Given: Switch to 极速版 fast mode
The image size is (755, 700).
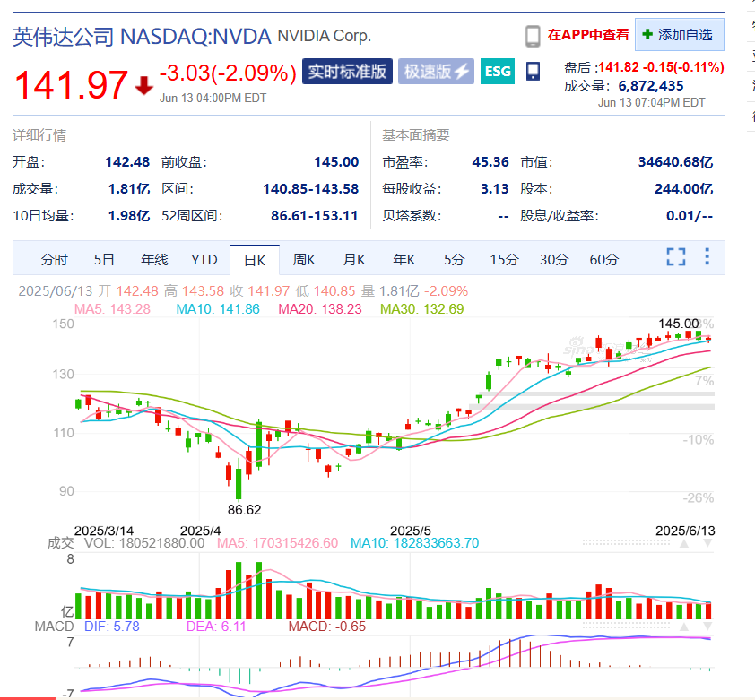Looking at the screenshot, I should click(437, 71).
